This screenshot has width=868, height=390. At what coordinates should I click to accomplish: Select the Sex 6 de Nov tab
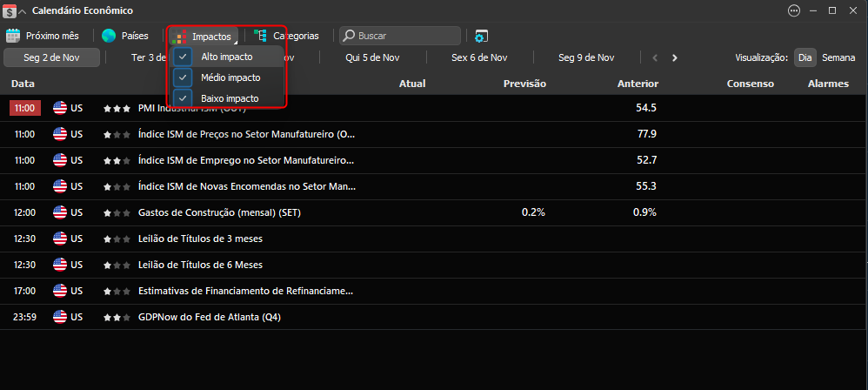coord(479,57)
